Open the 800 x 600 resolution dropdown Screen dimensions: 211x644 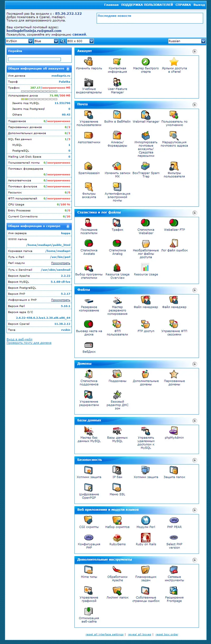pyautogui.click(x=80, y=41)
